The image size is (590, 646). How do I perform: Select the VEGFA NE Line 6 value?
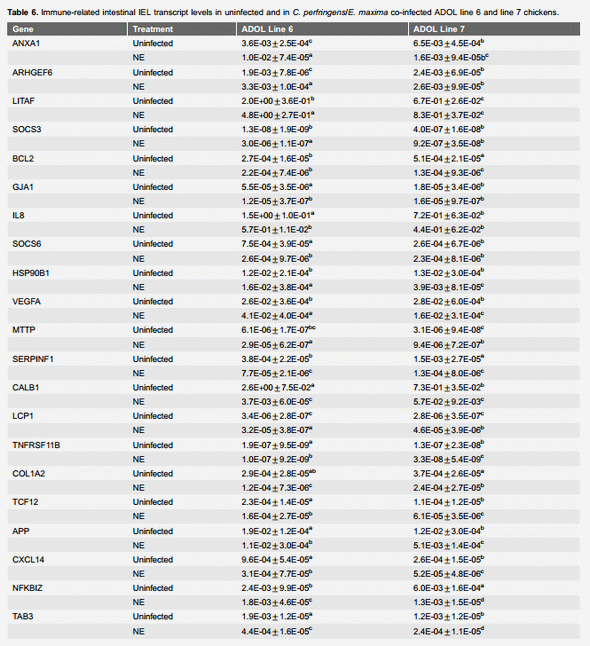point(277,316)
